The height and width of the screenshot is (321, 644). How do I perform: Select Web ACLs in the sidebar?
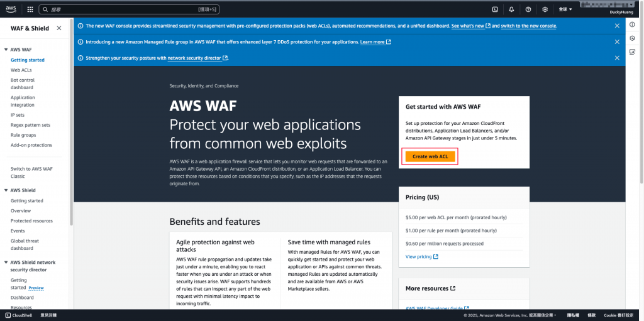[21, 70]
